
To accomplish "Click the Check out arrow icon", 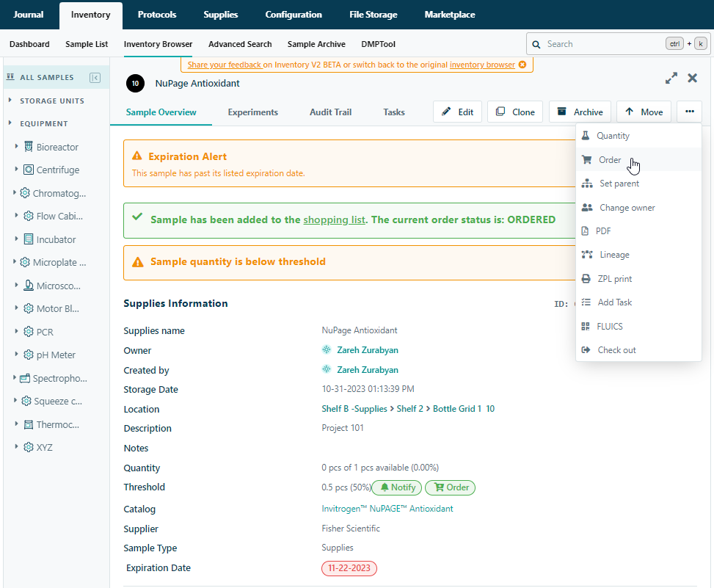I will (x=586, y=350).
